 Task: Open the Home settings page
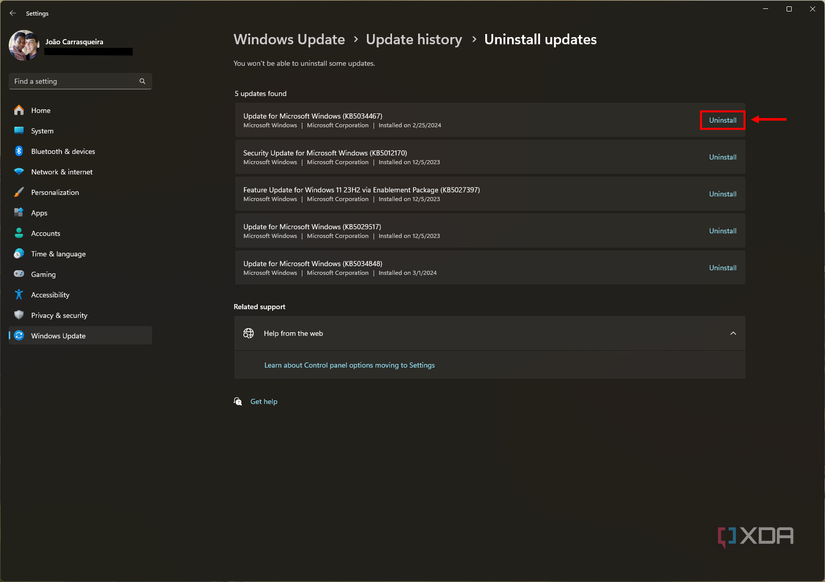coord(81,110)
